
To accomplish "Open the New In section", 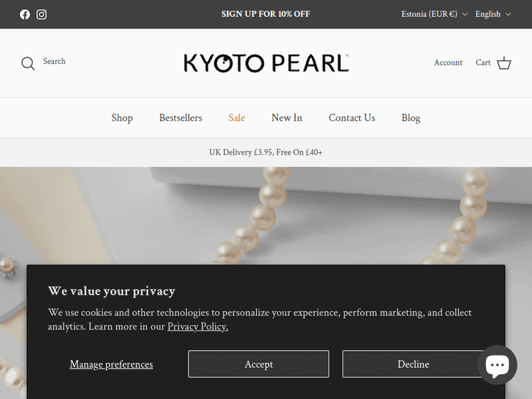I will tap(287, 118).
